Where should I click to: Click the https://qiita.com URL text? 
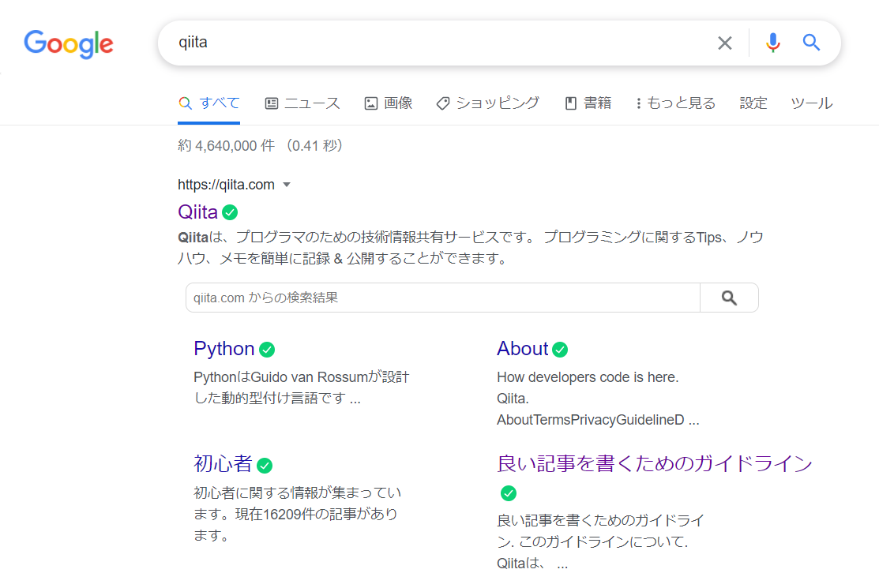(226, 185)
